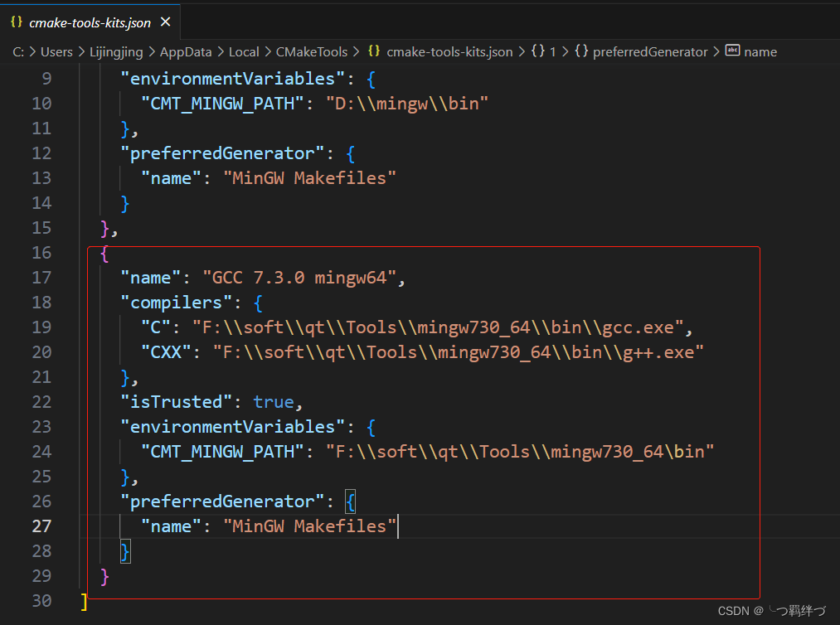Click "MinGW Makefiles" value on line 27
Image resolution: width=840 pixels, height=625 pixels.
(309, 526)
